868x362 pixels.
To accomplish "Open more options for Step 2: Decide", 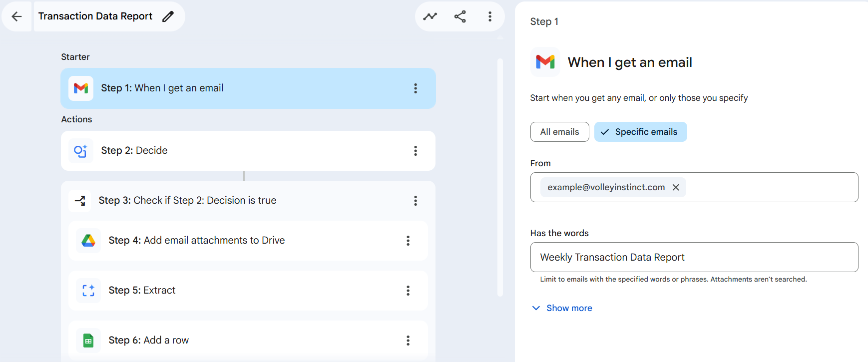I will tap(416, 151).
